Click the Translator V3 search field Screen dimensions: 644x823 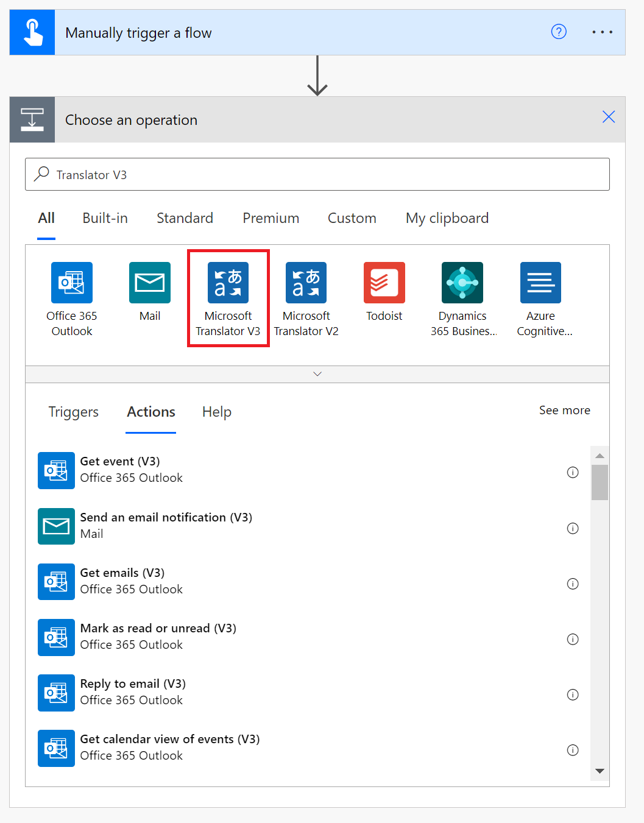click(317, 174)
